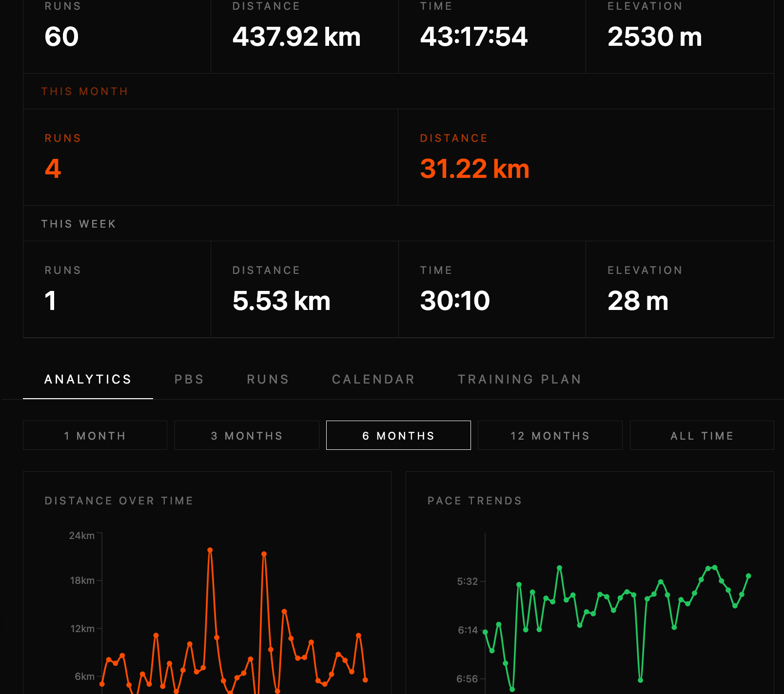This screenshot has height=694, width=784.
Task: Select the 6 Months range button
Action: point(398,435)
